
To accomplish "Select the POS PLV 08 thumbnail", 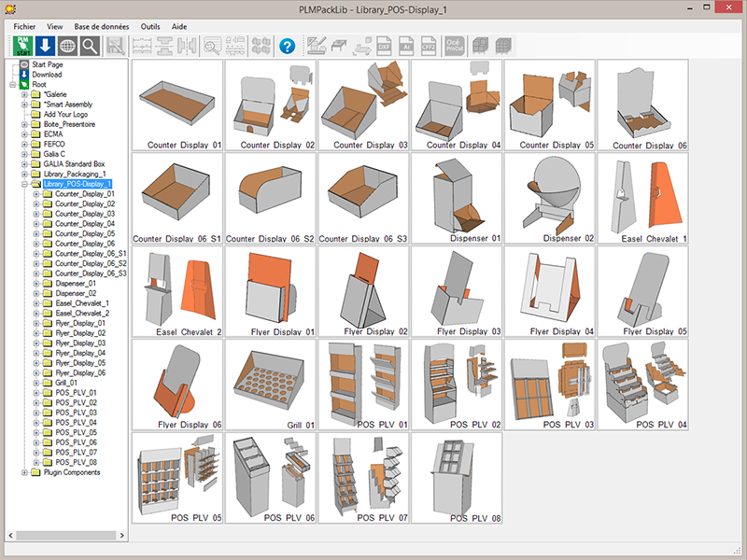I will 457,477.
